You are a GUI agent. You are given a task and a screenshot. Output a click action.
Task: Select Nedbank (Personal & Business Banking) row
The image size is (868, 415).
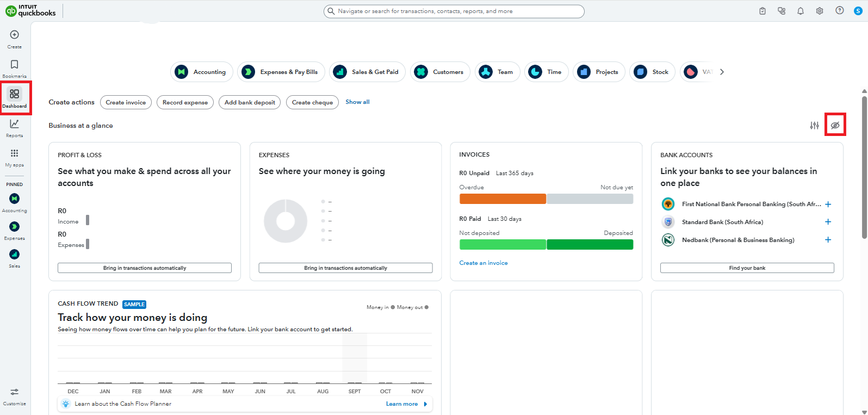pos(746,240)
